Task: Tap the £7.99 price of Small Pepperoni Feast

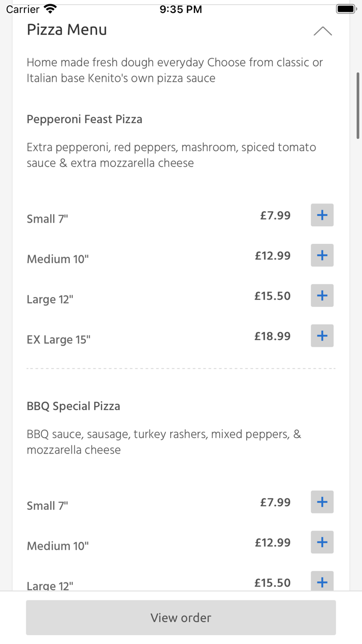Action: 276,215
